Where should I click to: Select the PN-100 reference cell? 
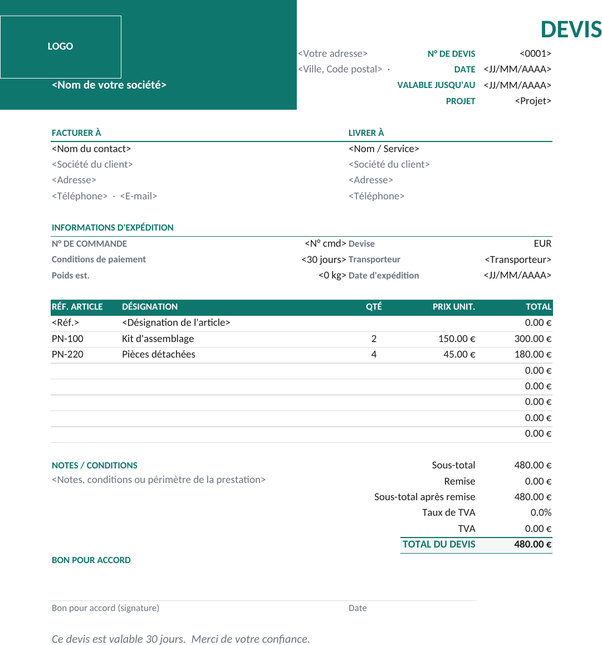pyautogui.click(x=67, y=339)
